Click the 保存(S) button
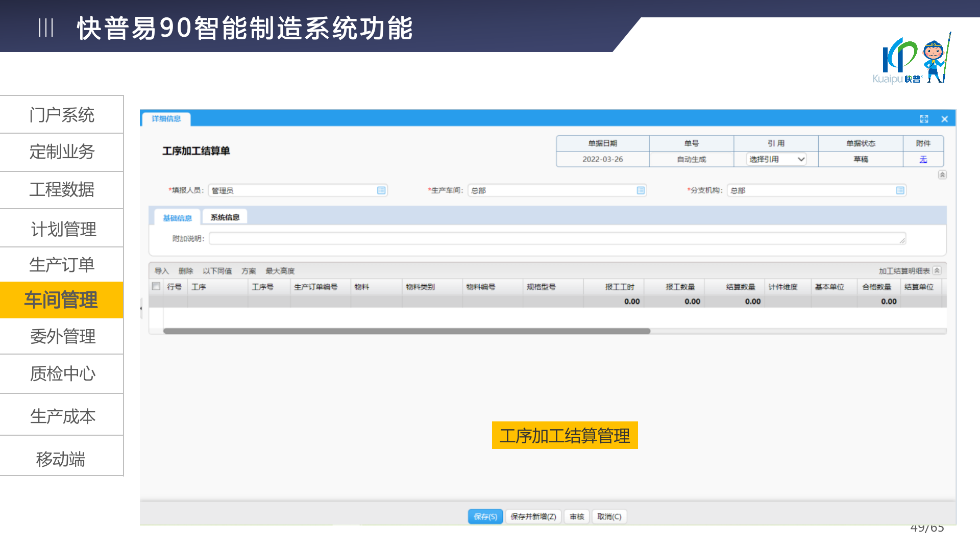The image size is (980, 551). (485, 516)
